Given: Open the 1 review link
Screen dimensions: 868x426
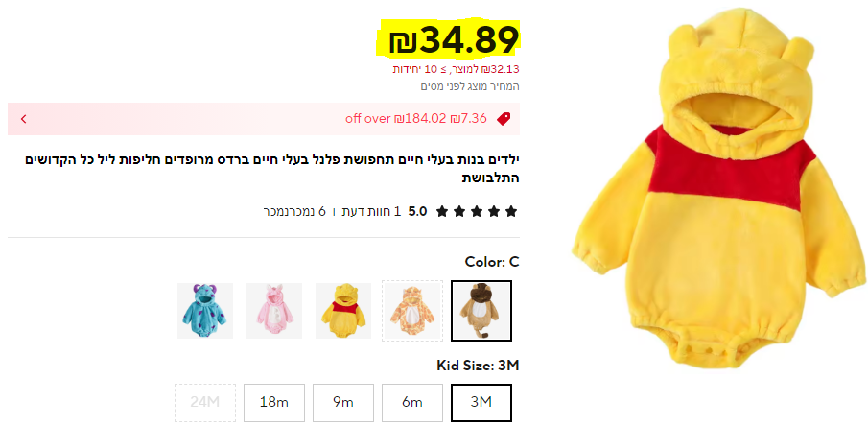Looking at the screenshot, I should pos(370,211).
